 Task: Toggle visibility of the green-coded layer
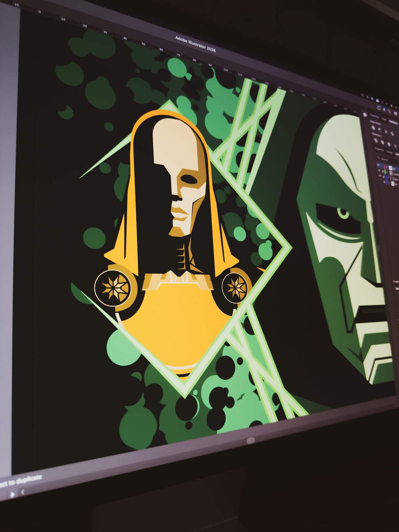pos(379,170)
